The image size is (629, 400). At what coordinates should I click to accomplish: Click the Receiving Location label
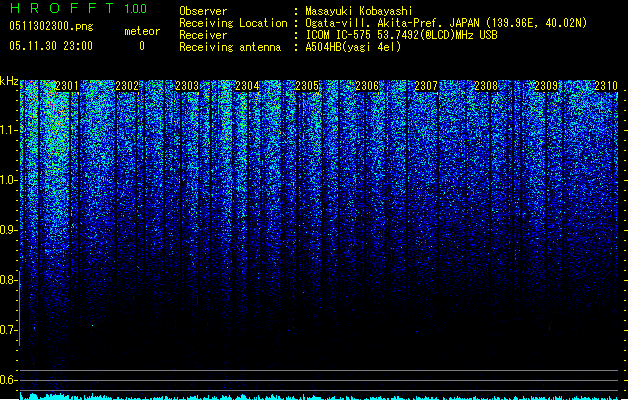point(233,23)
